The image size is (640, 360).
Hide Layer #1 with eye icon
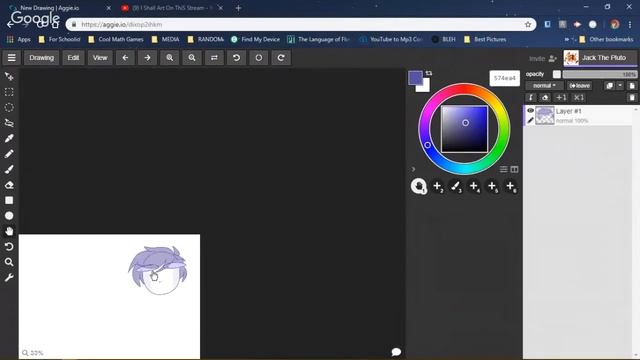tap(530, 111)
